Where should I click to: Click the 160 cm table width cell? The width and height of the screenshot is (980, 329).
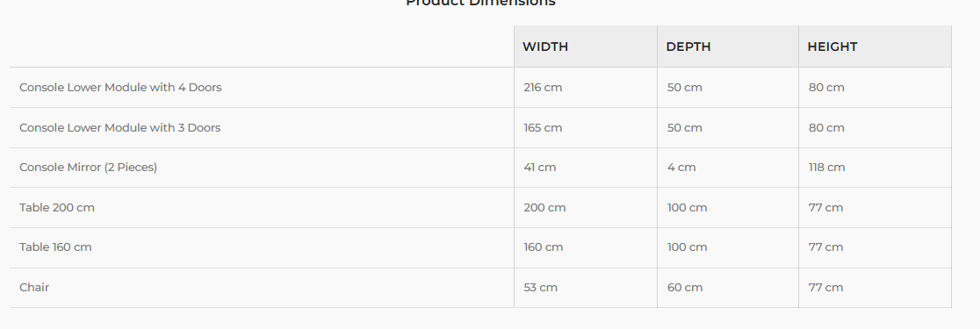click(586, 247)
